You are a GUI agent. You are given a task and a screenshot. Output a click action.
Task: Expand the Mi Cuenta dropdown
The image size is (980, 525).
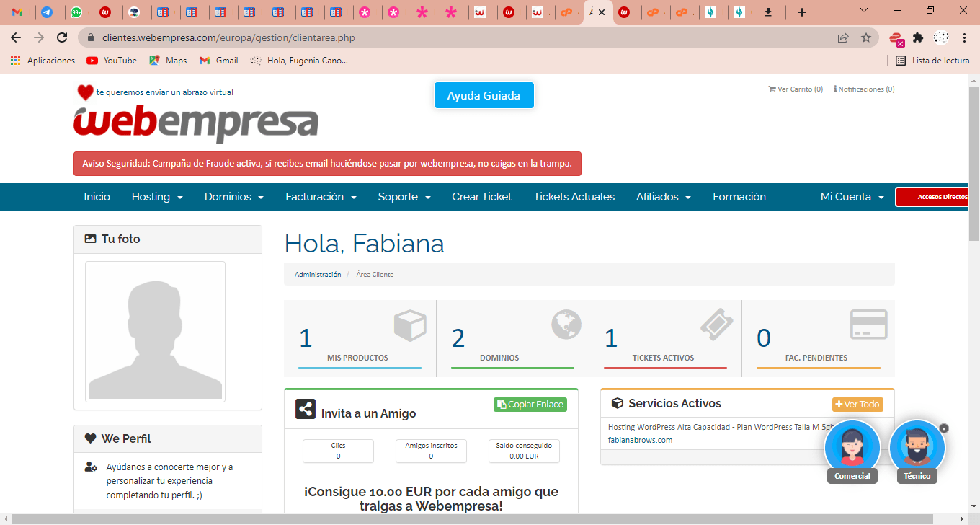852,197
